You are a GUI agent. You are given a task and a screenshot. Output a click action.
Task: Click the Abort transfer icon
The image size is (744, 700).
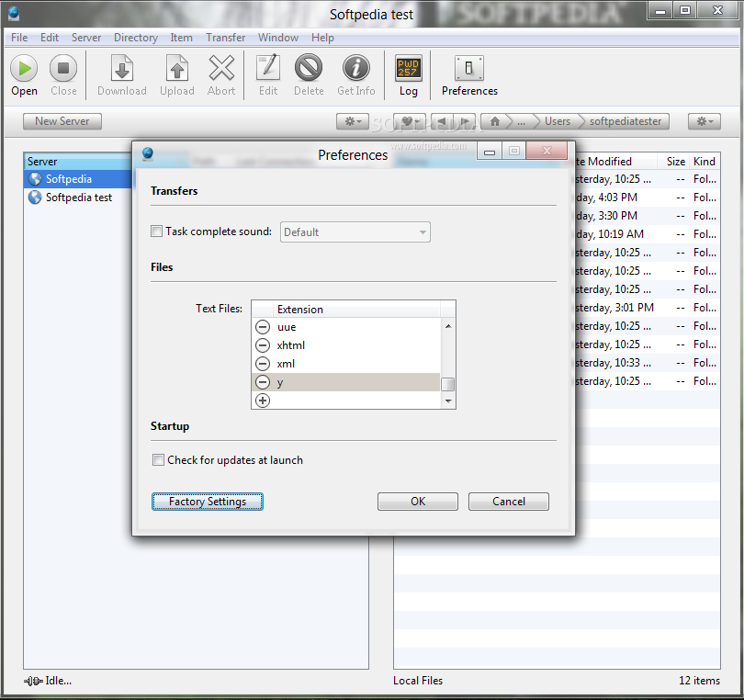[221, 68]
